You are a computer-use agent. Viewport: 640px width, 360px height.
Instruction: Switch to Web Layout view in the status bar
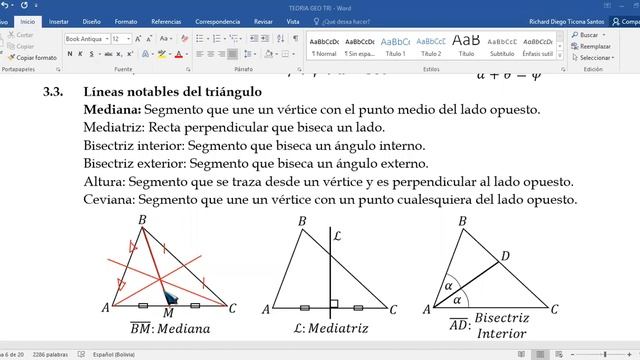click(559, 354)
